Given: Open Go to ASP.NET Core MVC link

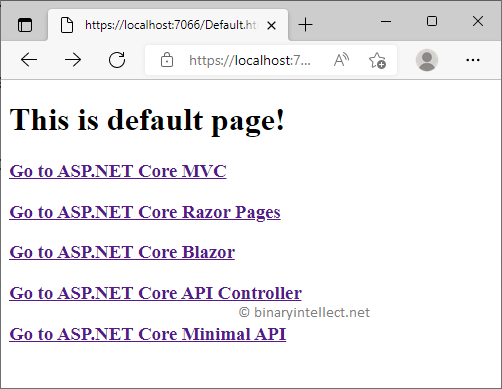Looking at the screenshot, I should pyautogui.click(x=118, y=171).
